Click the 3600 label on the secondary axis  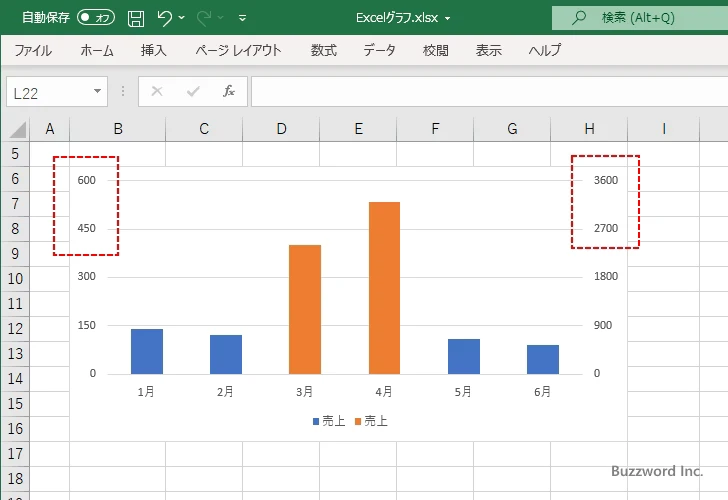coord(606,180)
